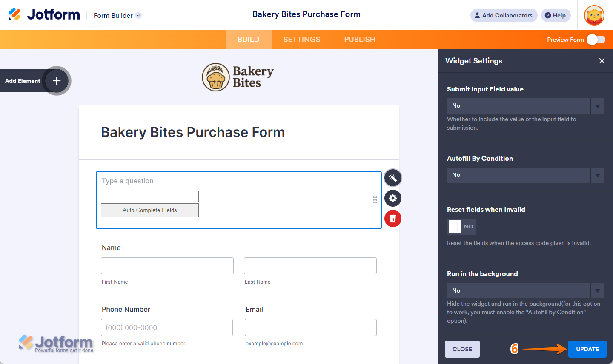Screen dimensions: 613x364
Task: Open the Form Builder dropdown menu
Action: point(117,15)
